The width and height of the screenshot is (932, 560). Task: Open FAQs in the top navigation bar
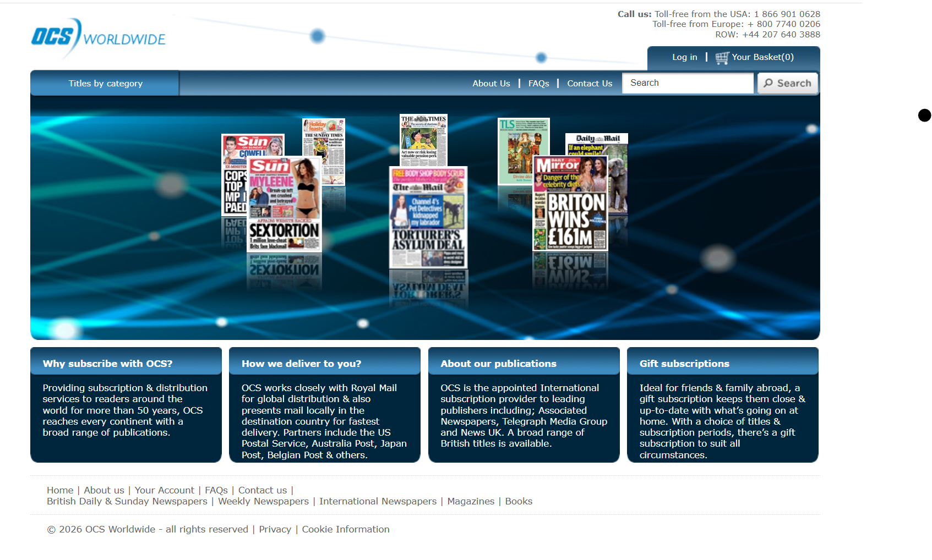538,84
